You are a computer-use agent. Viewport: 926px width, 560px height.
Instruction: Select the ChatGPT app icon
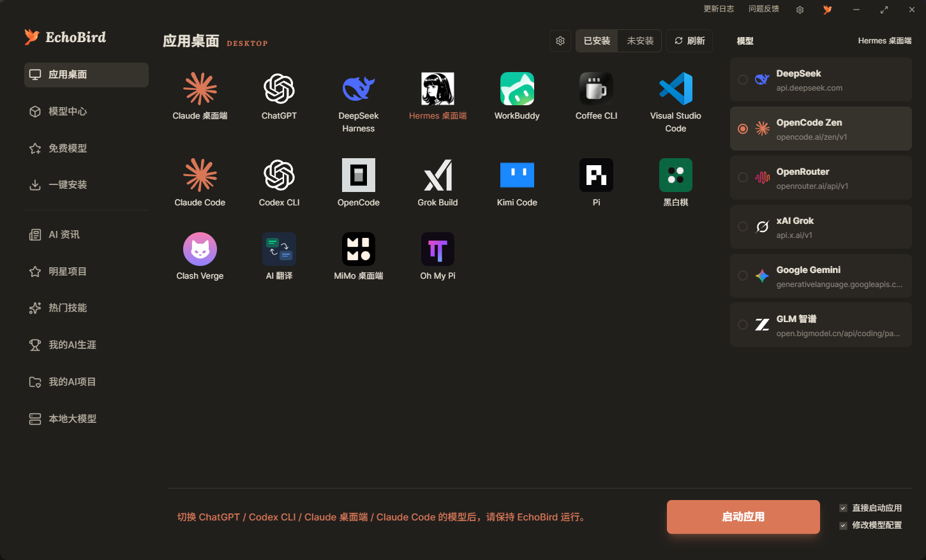[x=280, y=89]
